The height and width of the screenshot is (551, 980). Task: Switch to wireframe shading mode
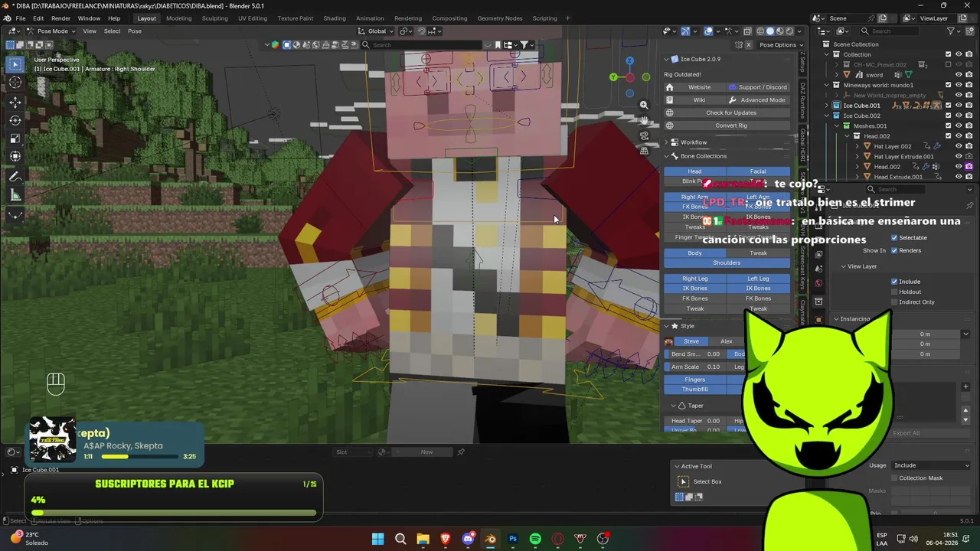(761, 31)
